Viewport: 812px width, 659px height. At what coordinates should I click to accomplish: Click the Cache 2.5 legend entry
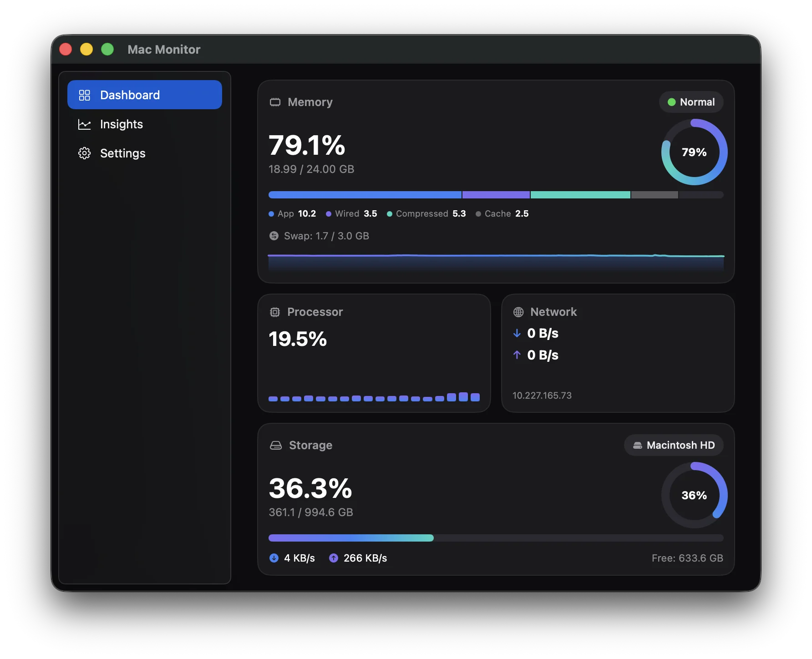pos(502,214)
